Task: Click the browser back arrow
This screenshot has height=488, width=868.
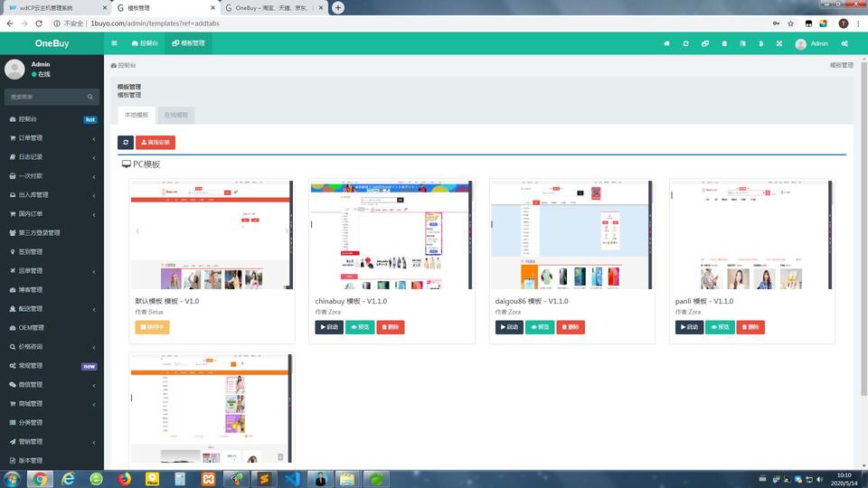Action: point(10,23)
